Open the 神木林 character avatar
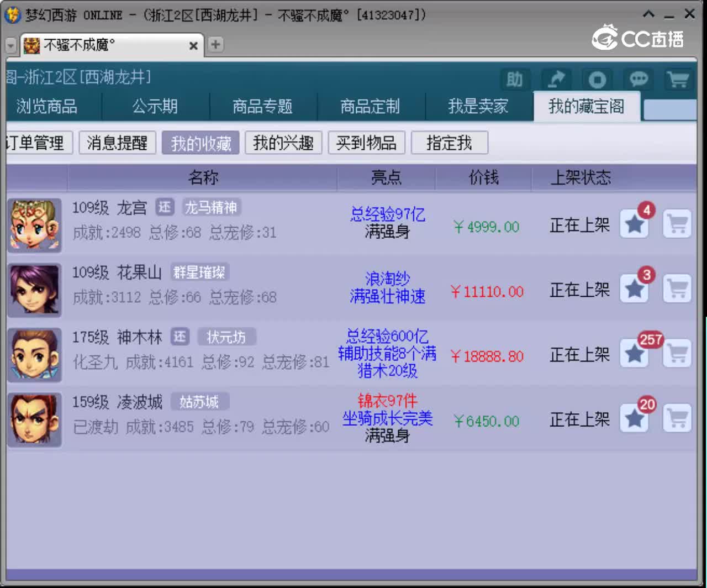Screen dimensions: 707x588 pos(35,355)
